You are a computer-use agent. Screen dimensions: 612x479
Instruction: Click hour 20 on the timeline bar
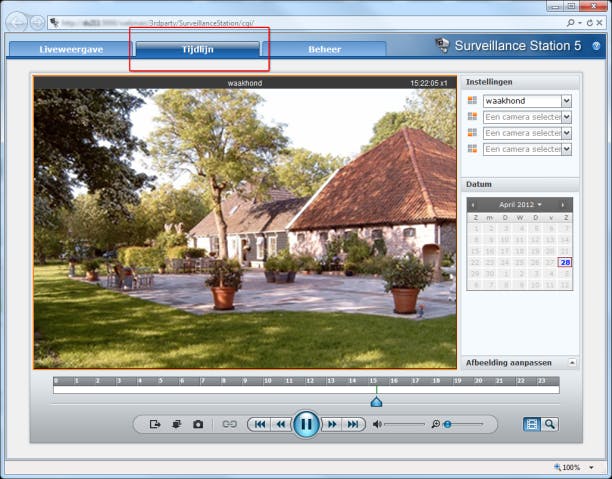tap(479, 381)
